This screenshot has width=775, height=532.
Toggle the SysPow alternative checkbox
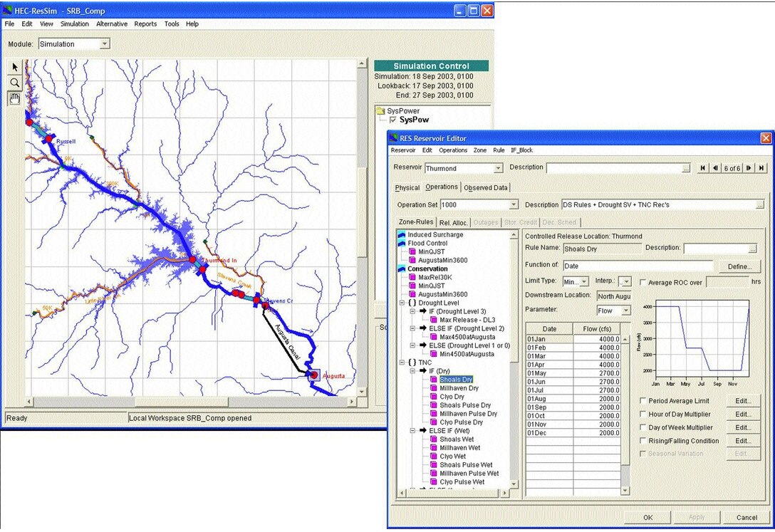coord(393,120)
